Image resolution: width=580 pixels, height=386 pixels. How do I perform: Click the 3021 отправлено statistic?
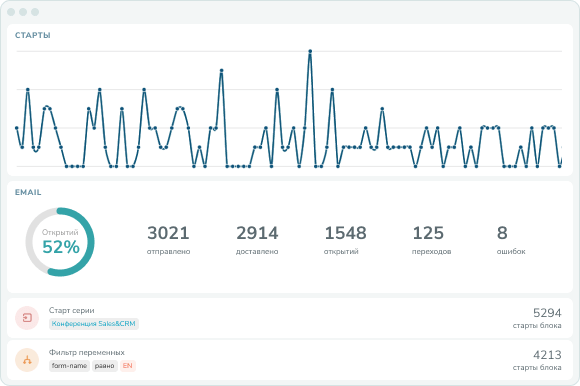pos(168,240)
